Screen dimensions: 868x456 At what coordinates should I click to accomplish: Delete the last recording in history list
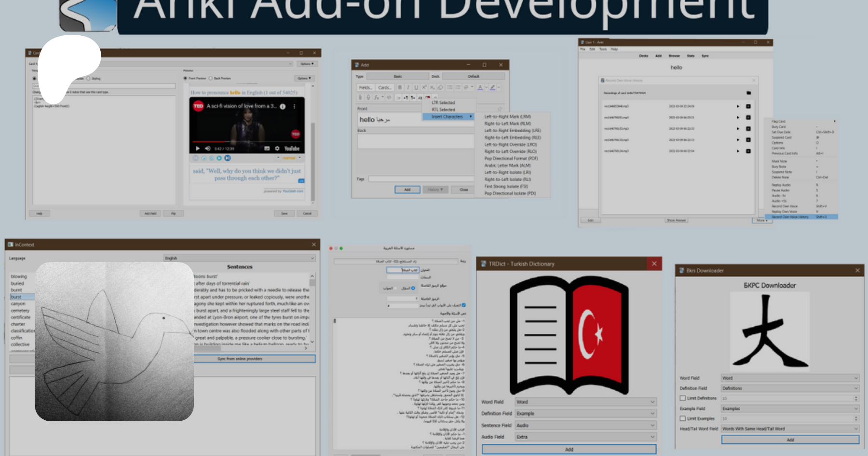pyautogui.click(x=748, y=151)
